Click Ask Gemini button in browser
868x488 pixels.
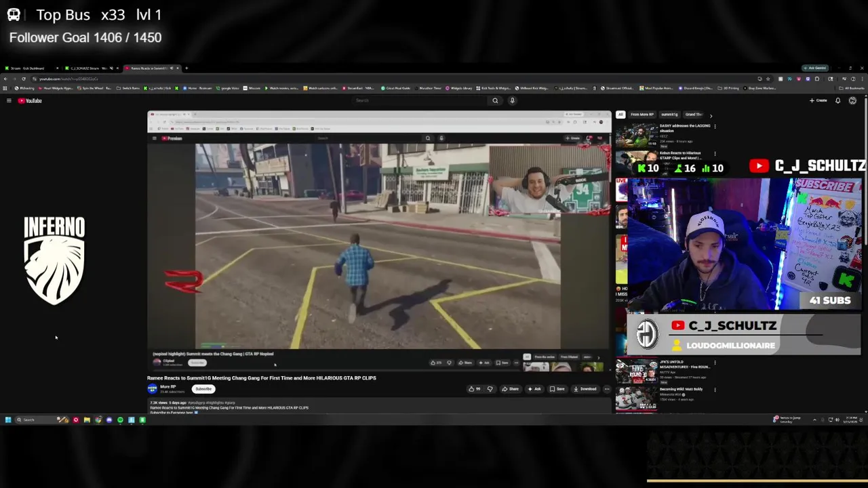coord(815,68)
